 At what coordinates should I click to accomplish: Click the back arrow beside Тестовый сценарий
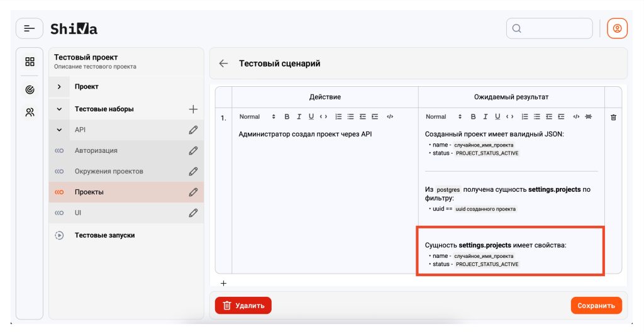223,64
